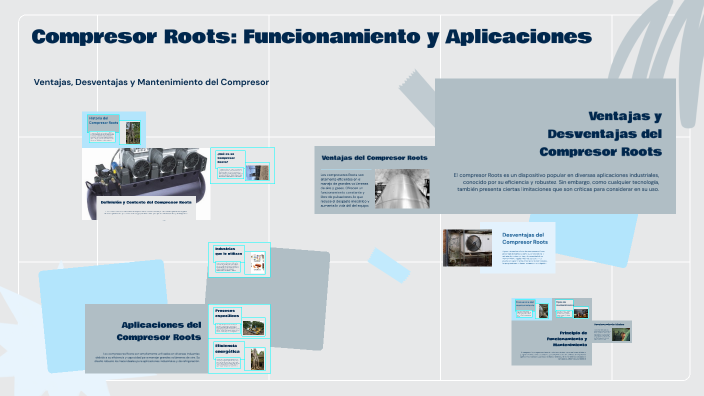Click the photo in '¿Qué es un compresor Roots?' frame
The height and width of the screenshot is (396, 704).
257,172
